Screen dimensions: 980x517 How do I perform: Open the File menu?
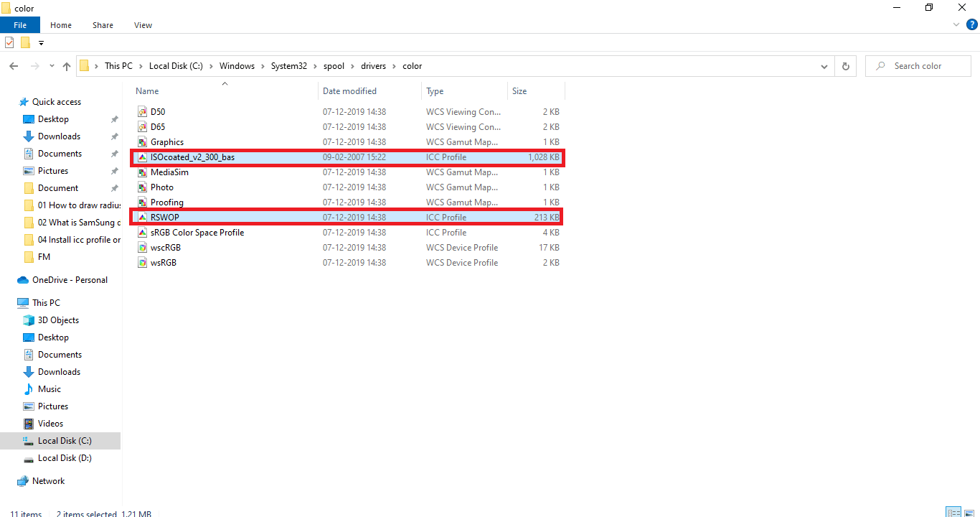coord(20,25)
